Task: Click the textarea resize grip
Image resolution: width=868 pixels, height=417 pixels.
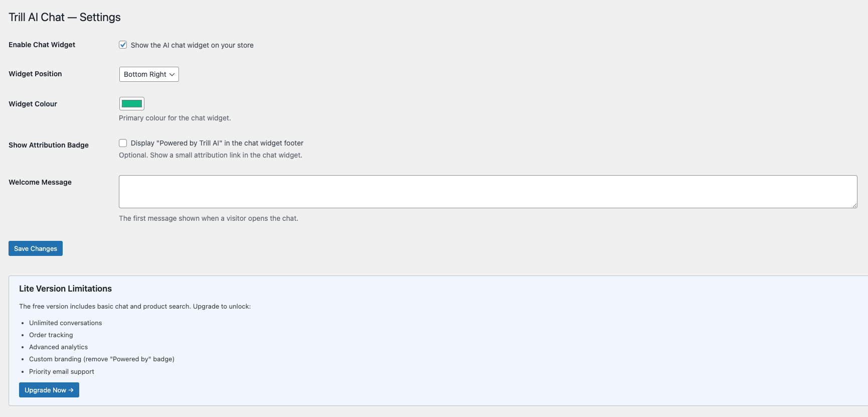Action: coord(854,205)
